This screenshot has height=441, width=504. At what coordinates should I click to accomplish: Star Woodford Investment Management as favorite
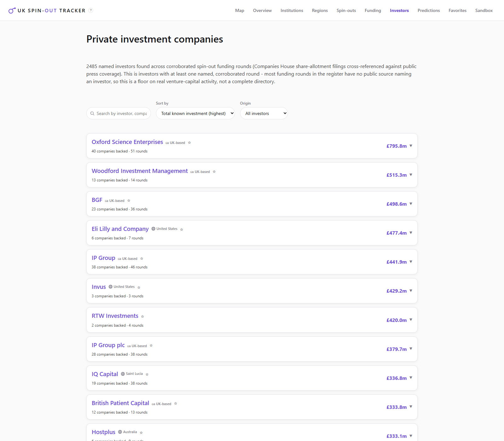click(x=214, y=172)
